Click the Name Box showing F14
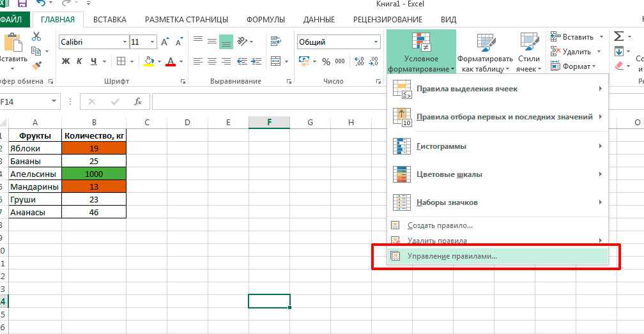The height and width of the screenshot is (334, 644). pyautogui.click(x=29, y=102)
